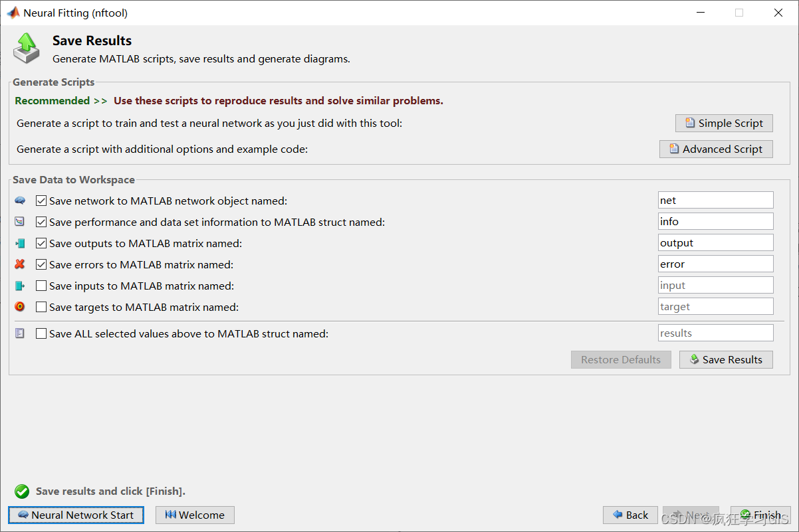Screen dimensions: 799x532
Task: Minimize the Neural Fitting window
Action: tap(699, 13)
